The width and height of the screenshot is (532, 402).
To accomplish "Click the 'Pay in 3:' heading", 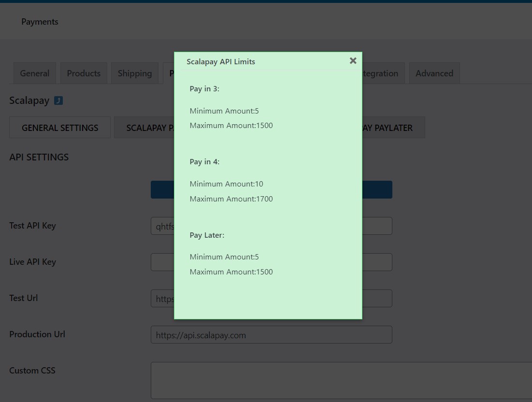I will click(204, 89).
